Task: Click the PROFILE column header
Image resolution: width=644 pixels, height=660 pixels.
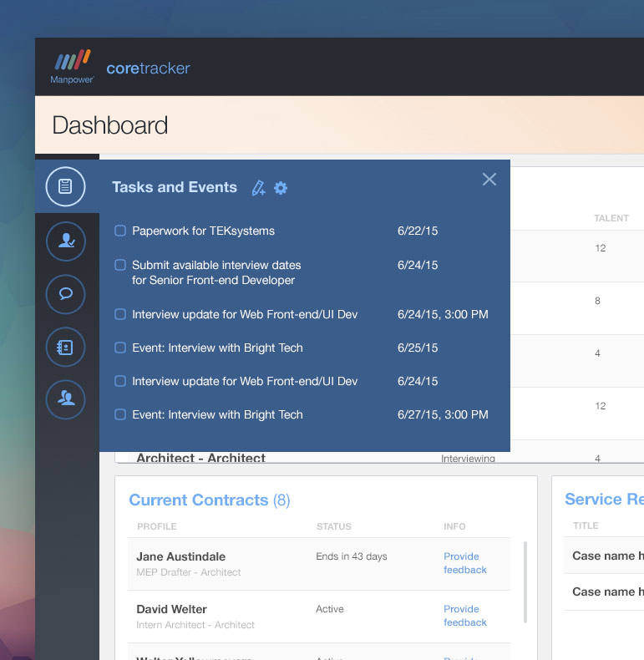Action: (x=157, y=526)
